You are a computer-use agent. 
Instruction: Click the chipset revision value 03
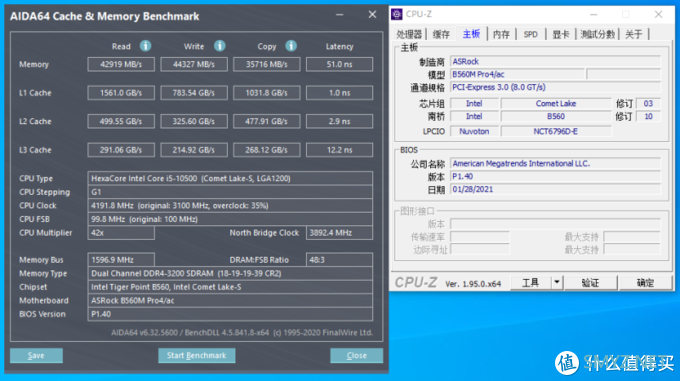pyautogui.click(x=648, y=104)
